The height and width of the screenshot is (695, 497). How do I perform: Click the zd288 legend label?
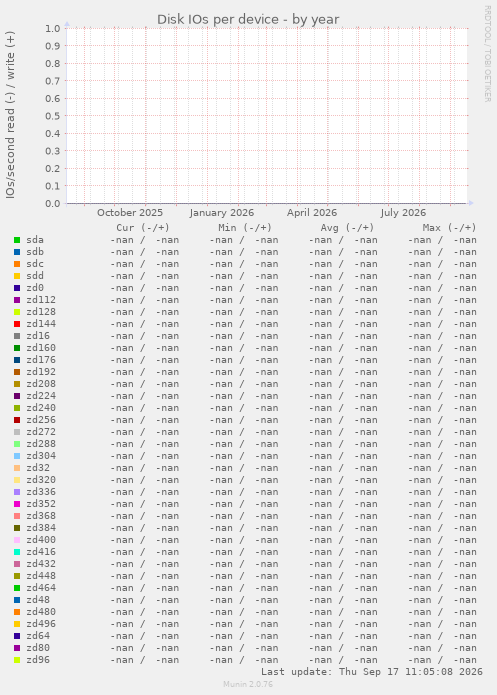click(x=41, y=444)
